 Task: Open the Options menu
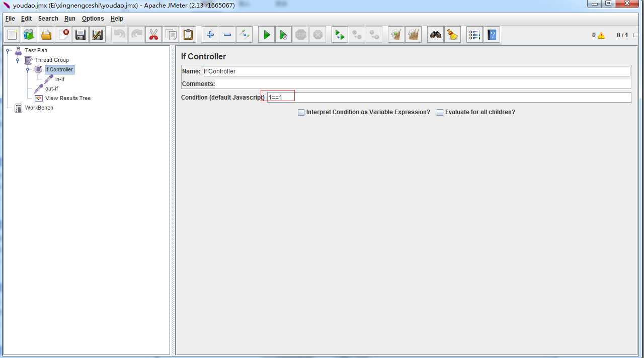[x=93, y=19]
